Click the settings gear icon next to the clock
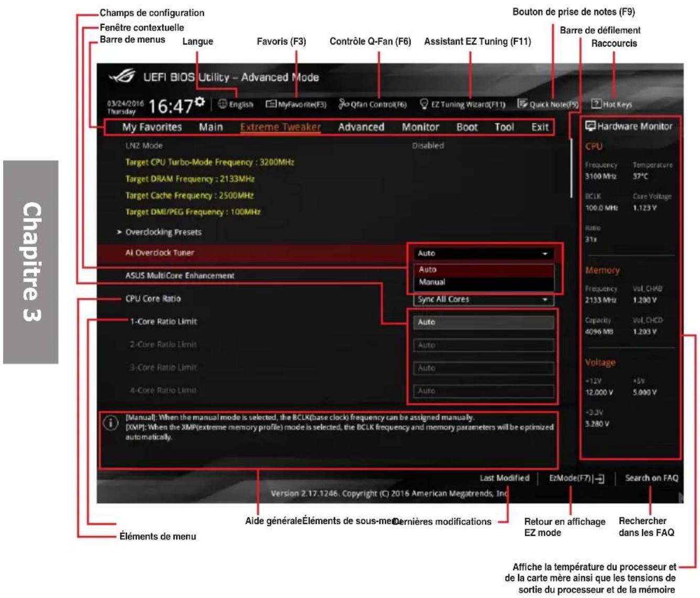Viewport: 700px width, 598px height. point(199,101)
